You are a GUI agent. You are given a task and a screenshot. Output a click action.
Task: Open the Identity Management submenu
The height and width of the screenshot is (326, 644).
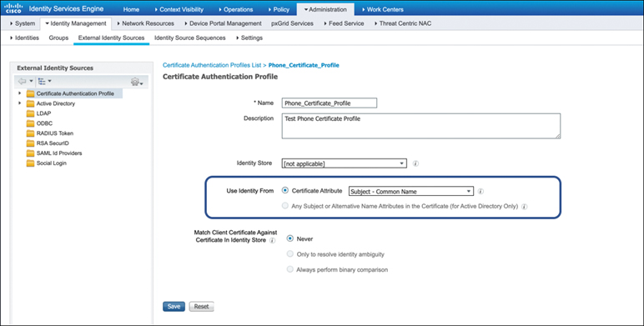click(x=76, y=23)
